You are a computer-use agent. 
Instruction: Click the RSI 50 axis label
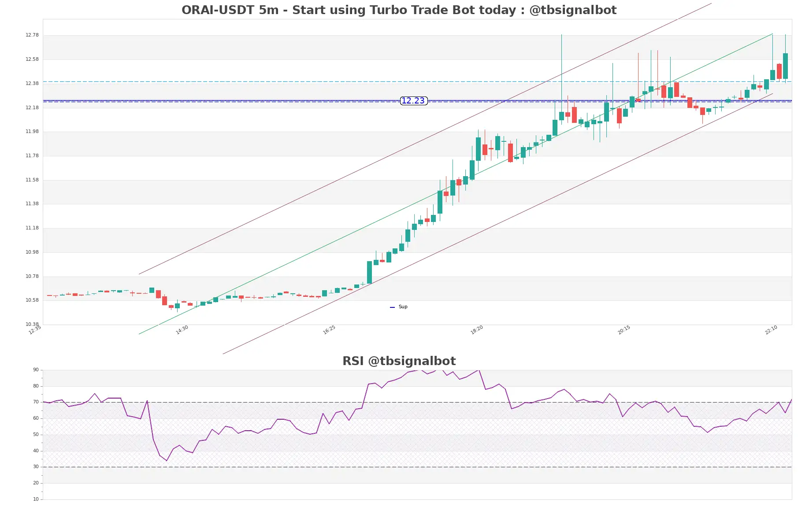36,435
